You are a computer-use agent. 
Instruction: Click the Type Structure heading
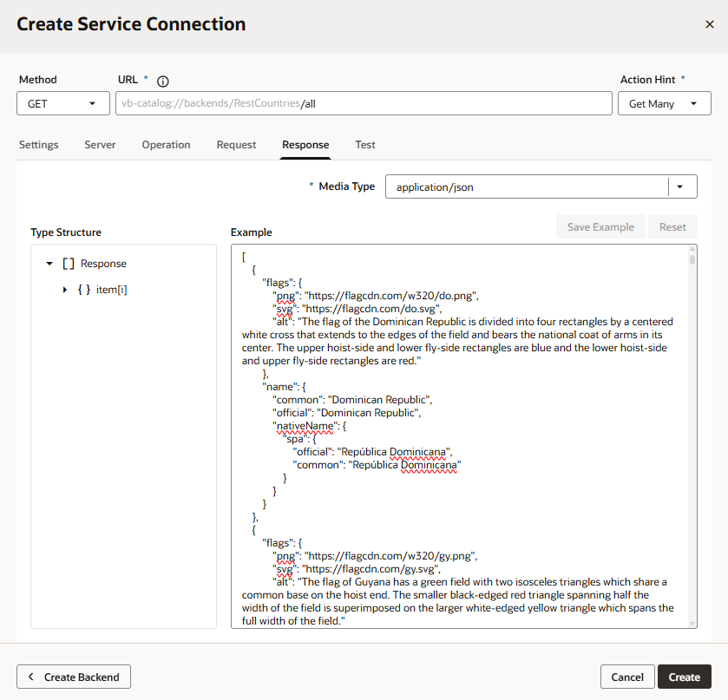point(66,232)
